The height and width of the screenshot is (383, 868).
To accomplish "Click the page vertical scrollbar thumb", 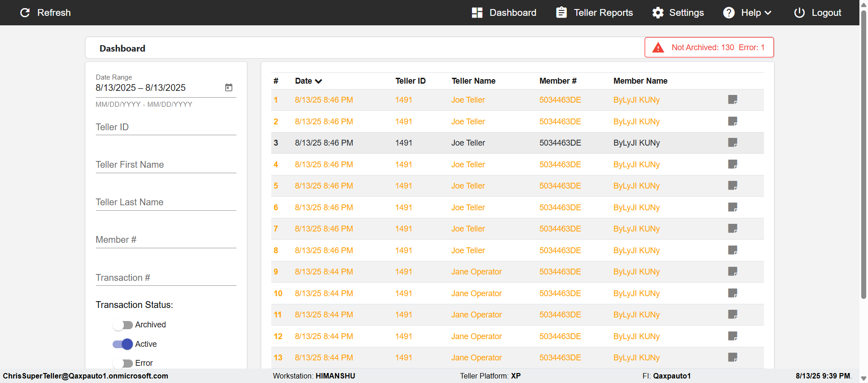I will pos(863,154).
